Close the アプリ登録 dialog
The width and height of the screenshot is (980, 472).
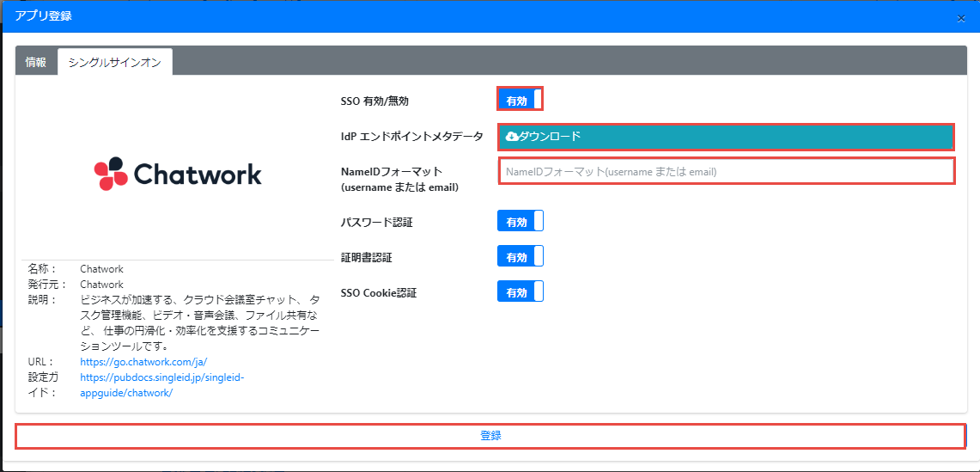961,18
